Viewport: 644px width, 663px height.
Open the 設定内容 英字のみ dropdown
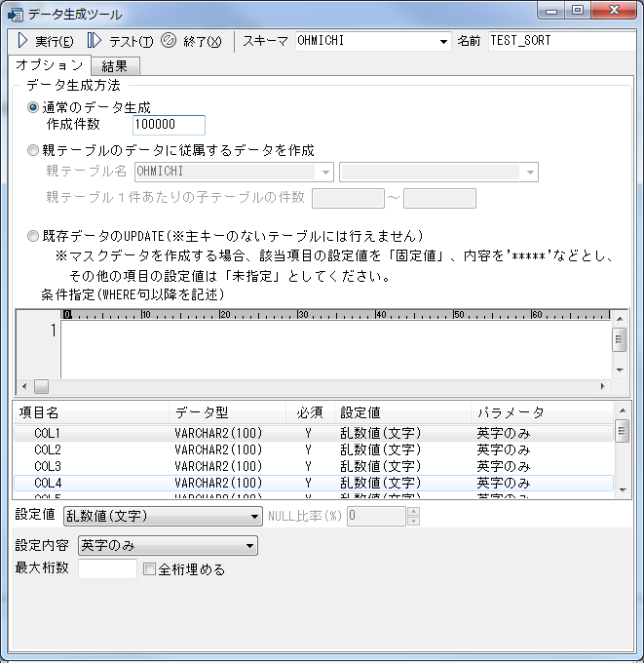coord(250,546)
